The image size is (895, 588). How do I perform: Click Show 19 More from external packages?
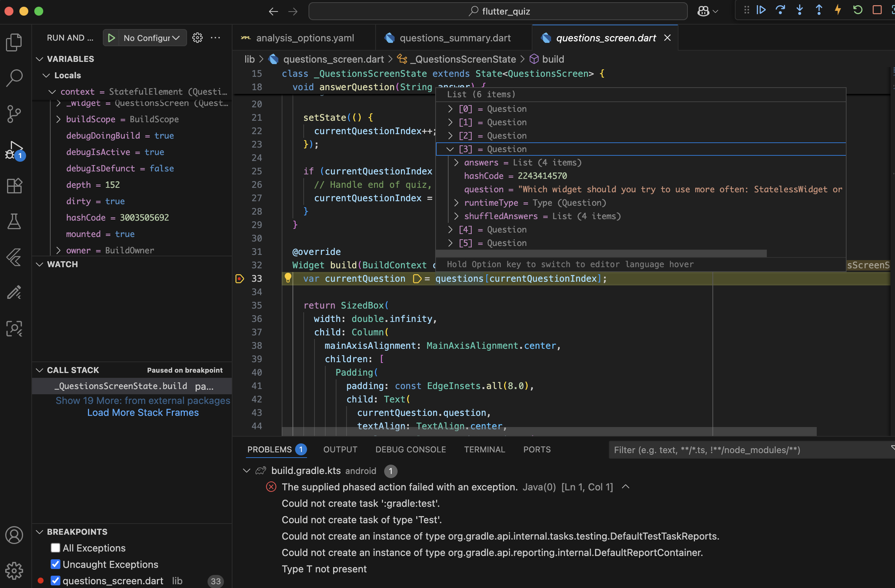(143, 401)
